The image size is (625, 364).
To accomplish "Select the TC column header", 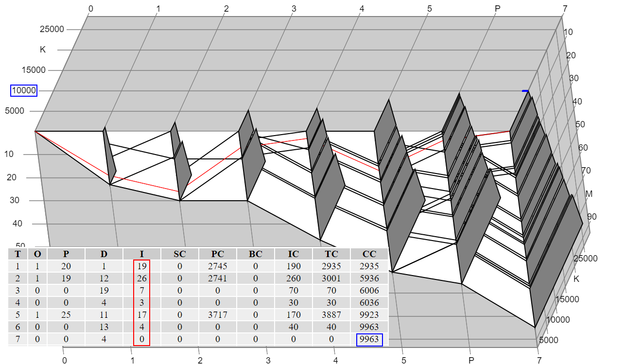I will pyautogui.click(x=331, y=254).
